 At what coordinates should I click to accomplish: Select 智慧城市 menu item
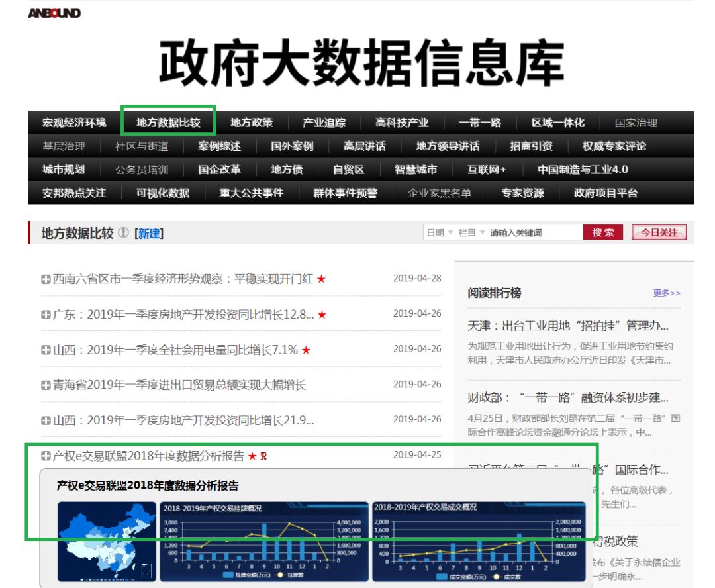click(x=416, y=170)
